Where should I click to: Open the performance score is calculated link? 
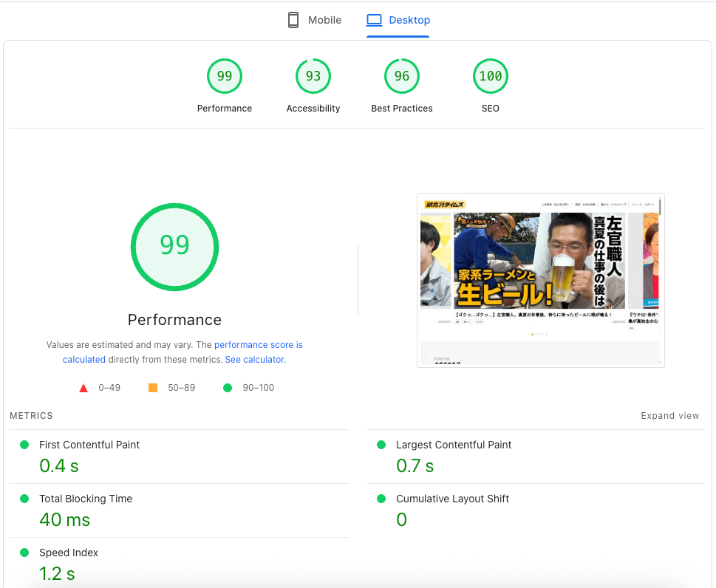258,344
